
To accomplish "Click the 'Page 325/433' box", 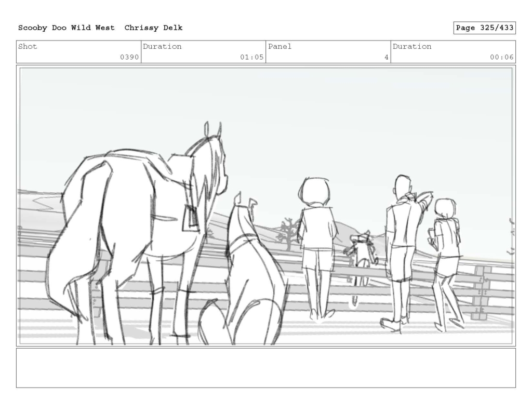I will pos(484,28).
